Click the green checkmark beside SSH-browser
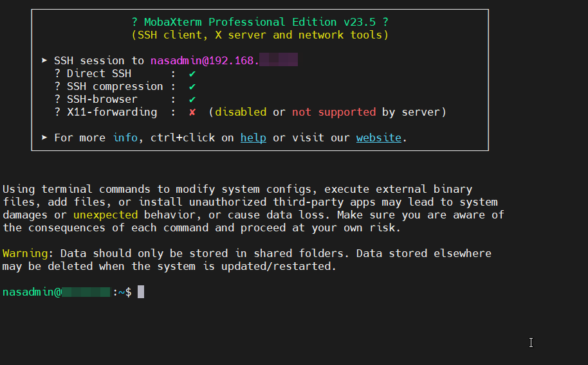This screenshot has height=365, width=588. tap(192, 100)
